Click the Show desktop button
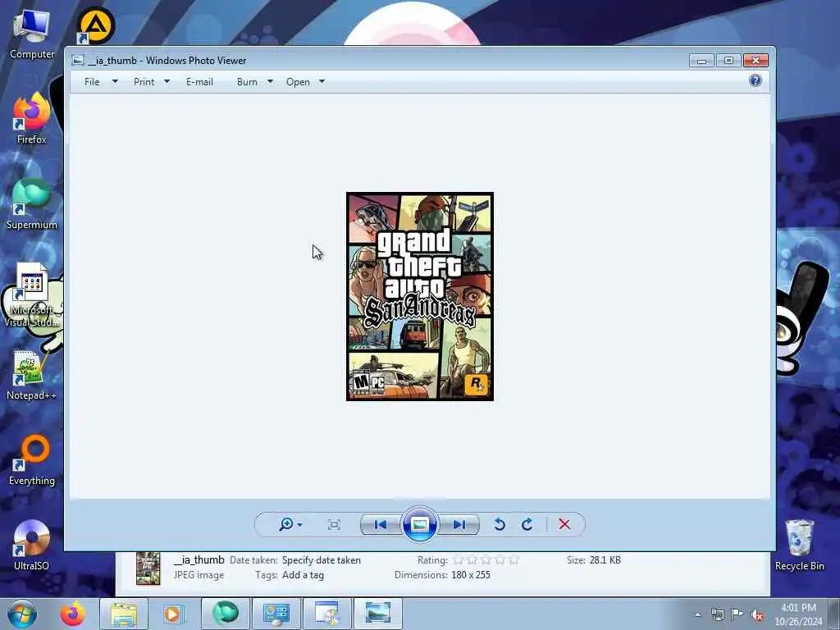The height and width of the screenshot is (630, 840). click(x=834, y=614)
